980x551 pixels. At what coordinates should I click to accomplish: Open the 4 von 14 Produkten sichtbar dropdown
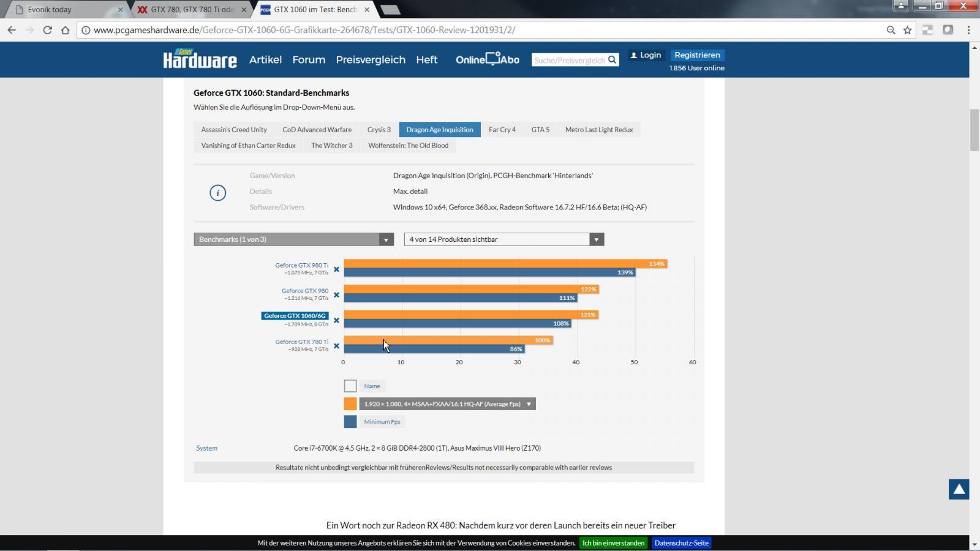pos(504,239)
